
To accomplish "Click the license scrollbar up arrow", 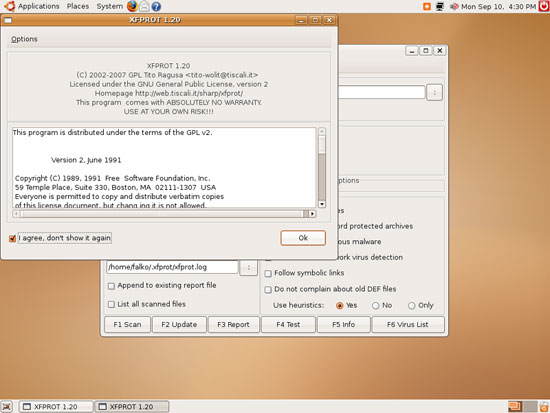I will (322, 131).
